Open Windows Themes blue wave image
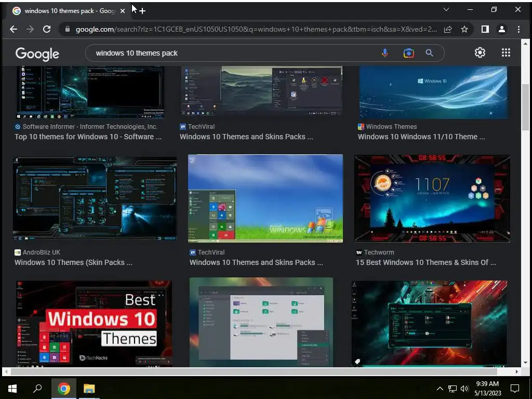Screen dimensions: 532x399 (433, 92)
